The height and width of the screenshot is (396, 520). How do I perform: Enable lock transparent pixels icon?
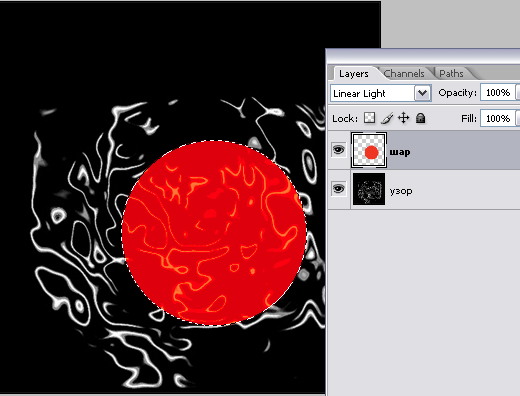tap(369, 118)
